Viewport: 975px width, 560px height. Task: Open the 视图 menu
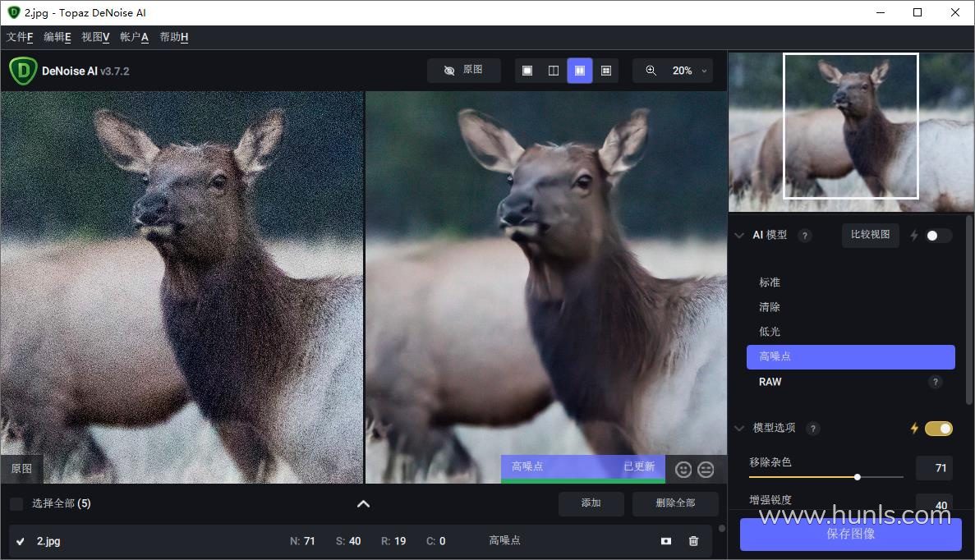click(x=95, y=37)
